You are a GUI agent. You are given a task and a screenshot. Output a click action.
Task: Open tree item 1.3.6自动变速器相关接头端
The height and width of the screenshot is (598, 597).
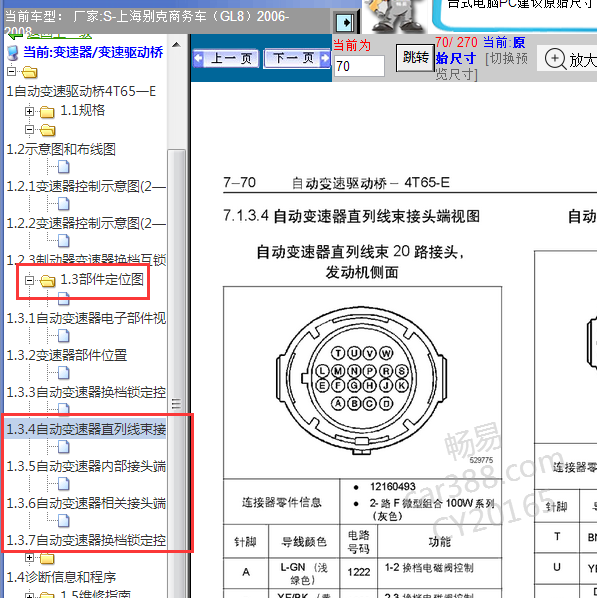(86, 503)
